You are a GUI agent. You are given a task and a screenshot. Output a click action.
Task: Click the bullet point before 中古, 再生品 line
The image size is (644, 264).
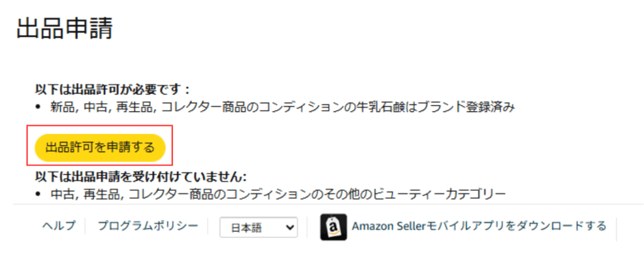[40, 193]
